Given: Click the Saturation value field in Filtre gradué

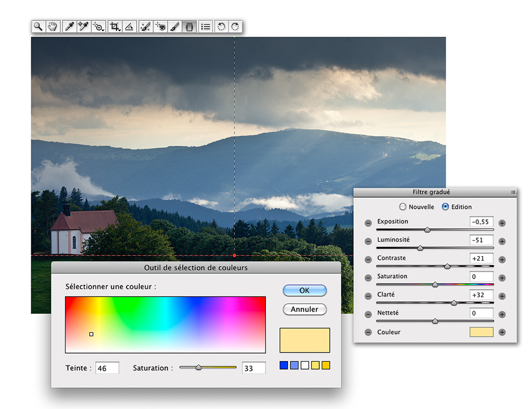Looking at the screenshot, I should pyautogui.click(x=481, y=276).
